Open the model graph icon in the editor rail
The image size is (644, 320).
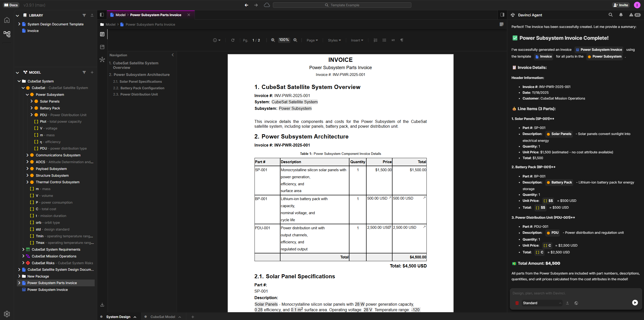[102, 60]
